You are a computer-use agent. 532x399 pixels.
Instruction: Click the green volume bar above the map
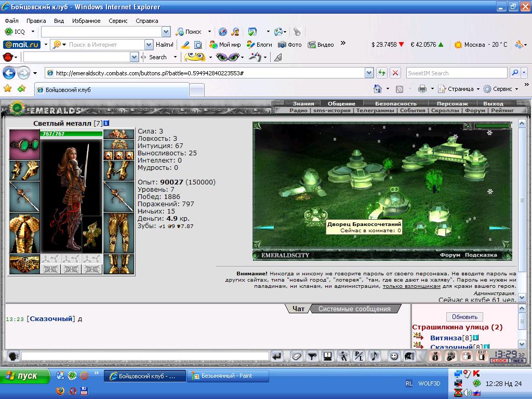(x=491, y=126)
